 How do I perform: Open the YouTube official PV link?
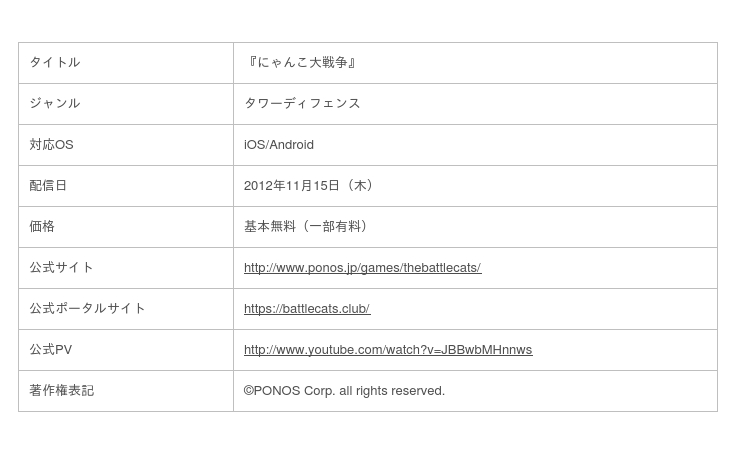tap(388, 350)
